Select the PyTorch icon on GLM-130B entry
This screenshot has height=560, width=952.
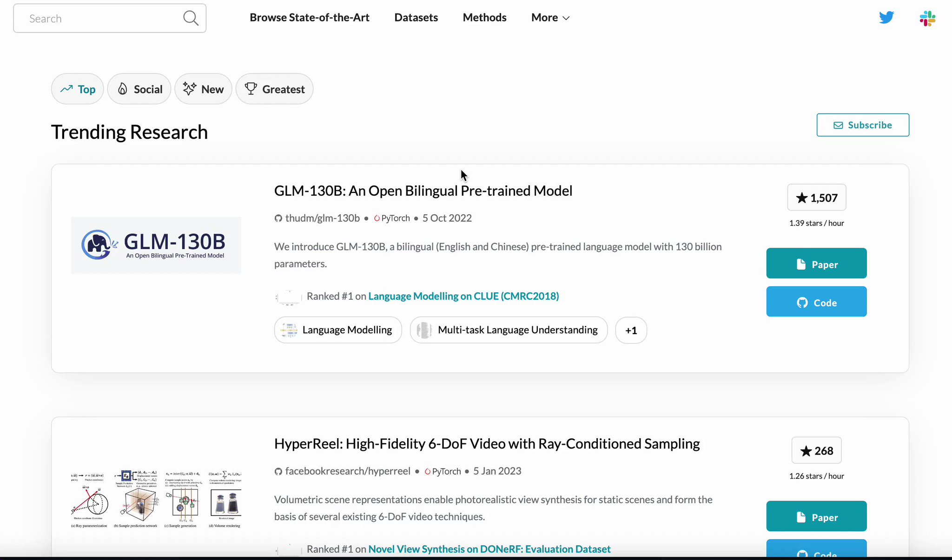(x=377, y=218)
